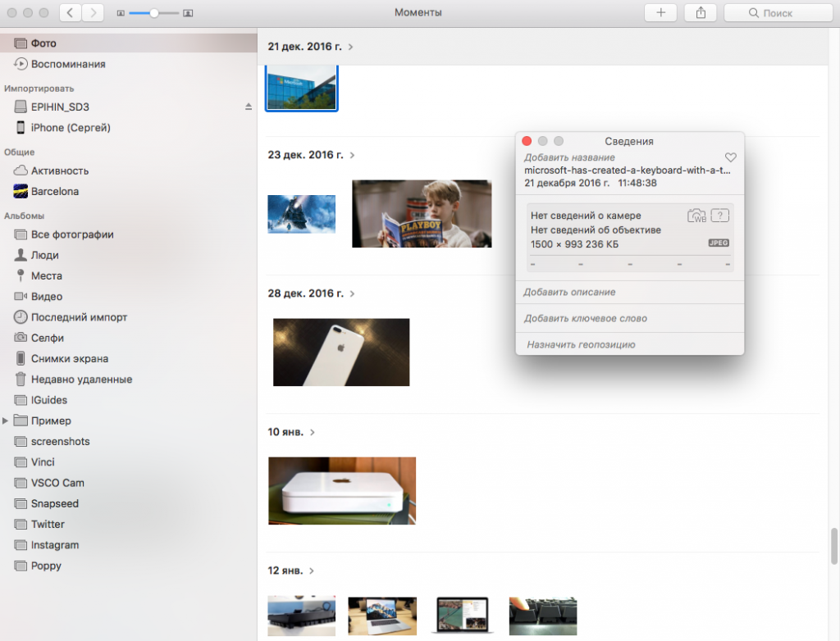Select iPhone (Сергей) device
840x641 pixels.
pyautogui.click(x=70, y=128)
